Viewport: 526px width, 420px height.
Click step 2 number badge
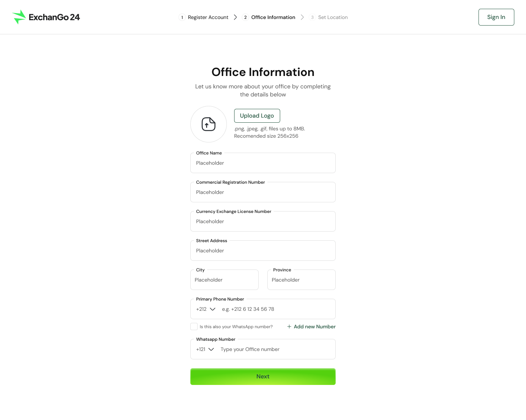(245, 18)
